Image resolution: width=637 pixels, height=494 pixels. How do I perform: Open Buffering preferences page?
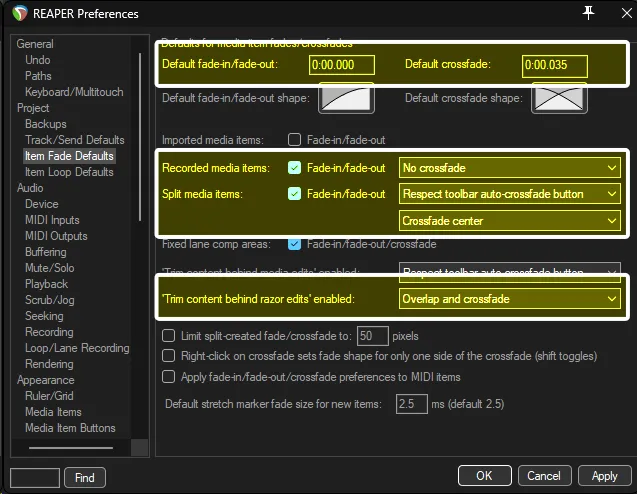(x=46, y=252)
